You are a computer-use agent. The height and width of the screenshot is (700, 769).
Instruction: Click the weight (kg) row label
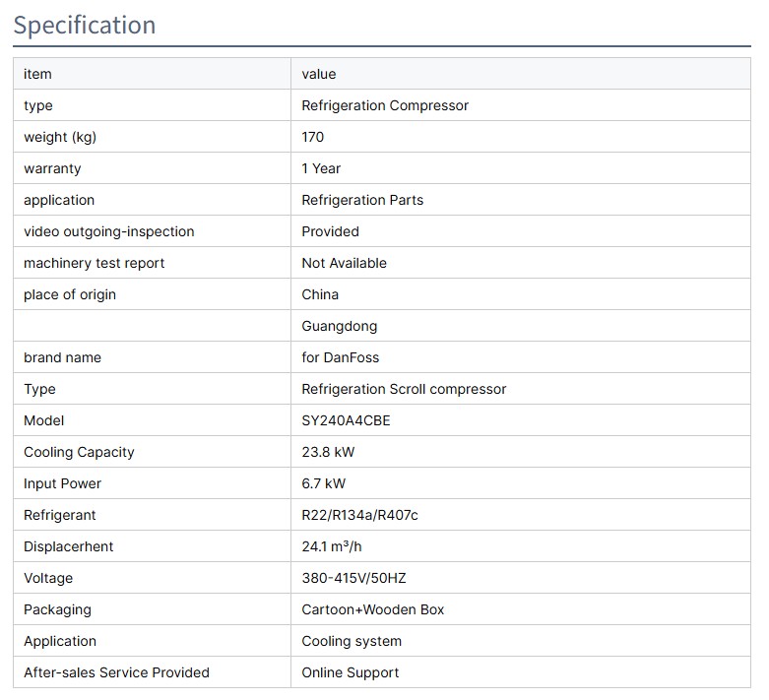tap(60, 137)
